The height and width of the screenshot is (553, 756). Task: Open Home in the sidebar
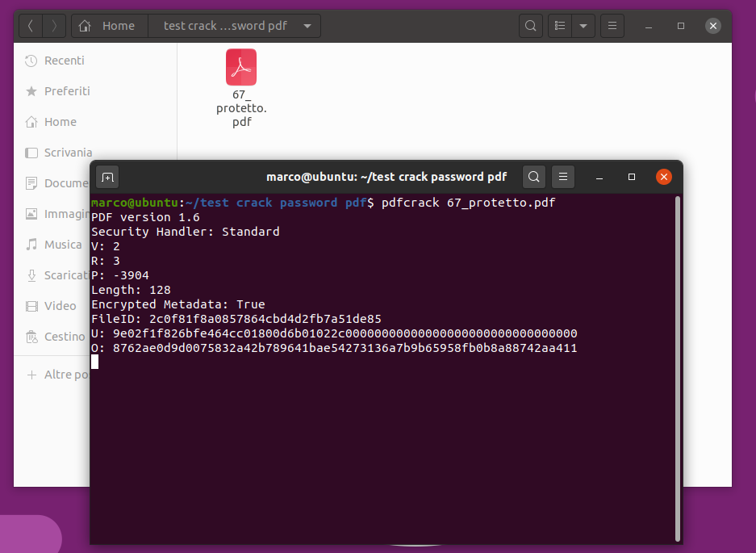tap(95, 122)
